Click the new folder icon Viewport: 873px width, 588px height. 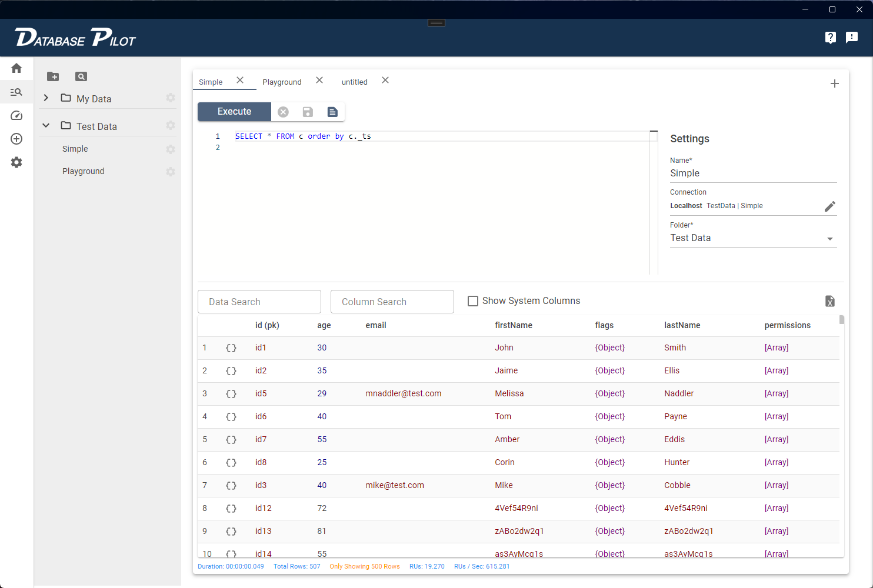pos(53,76)
